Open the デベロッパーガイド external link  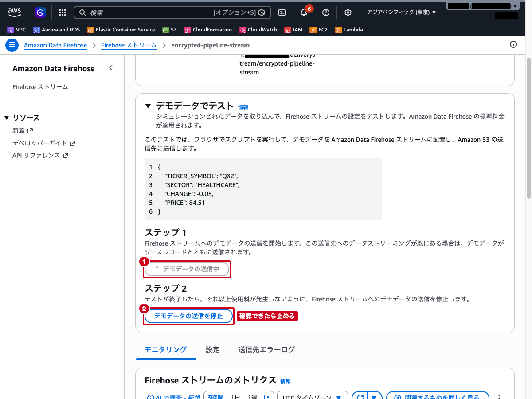click(x=44, y=143)
